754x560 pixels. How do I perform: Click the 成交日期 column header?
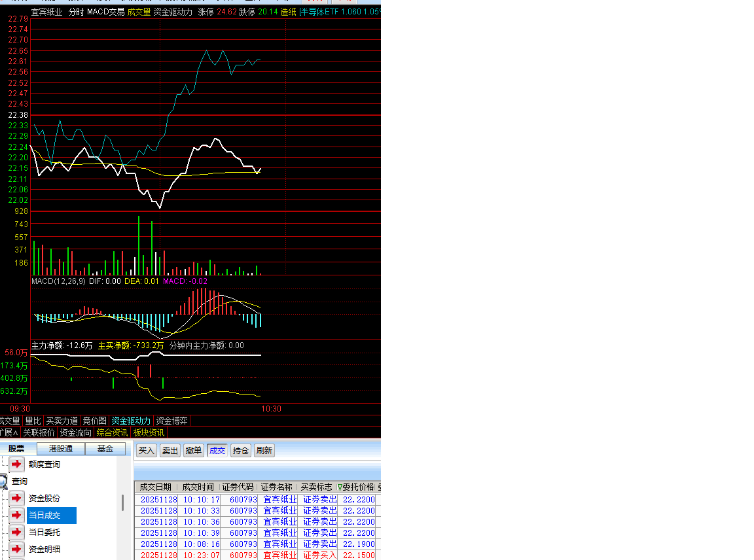coord(155,487)
